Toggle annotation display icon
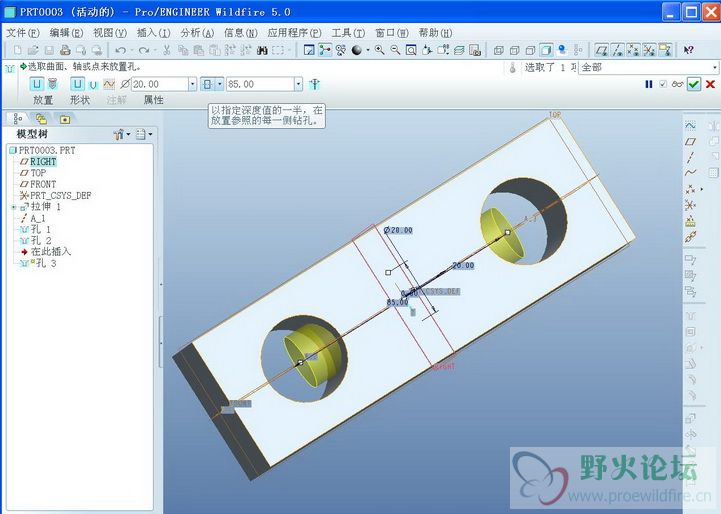The width and height of the screenshot is (721, 514). click(665, 50)
